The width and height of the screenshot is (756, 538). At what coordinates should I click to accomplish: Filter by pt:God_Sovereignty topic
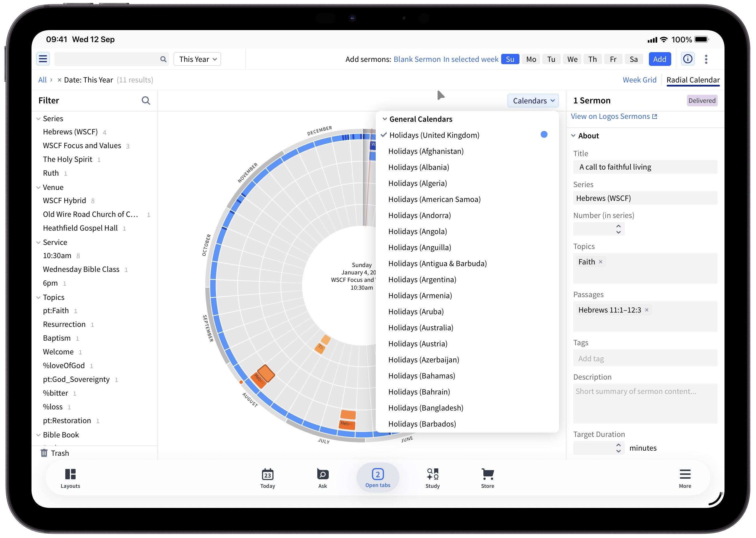tap(76, 379)
